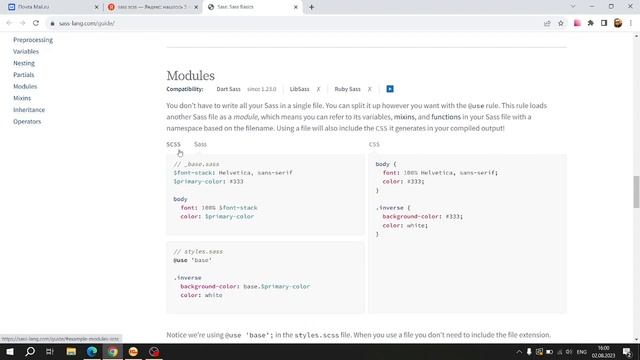This screenshot has height=360, width=640.
Task: Click the scrollbar down arrow
Action: pos(636,339)
